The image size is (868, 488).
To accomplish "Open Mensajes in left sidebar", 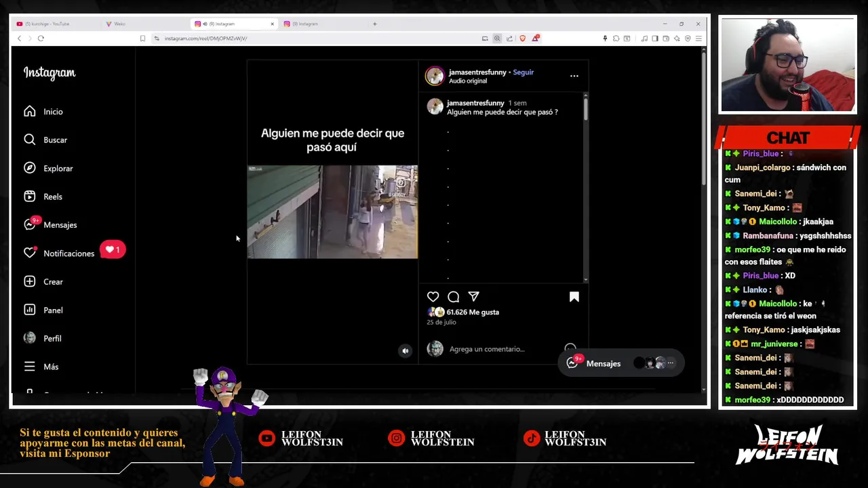I will click(x=50, y=225).
